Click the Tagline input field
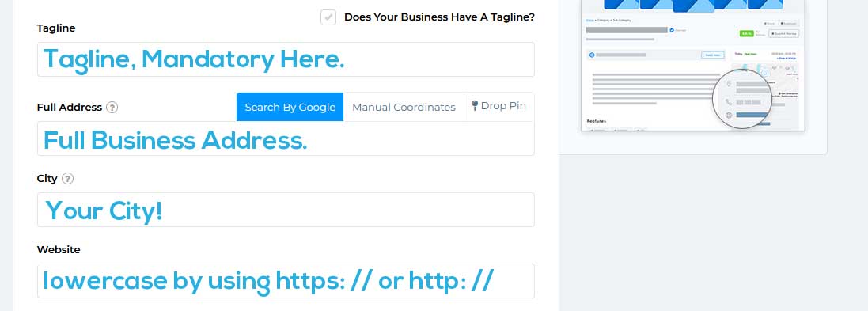Screen dimensions: 868x311 (x=286, y=59)
